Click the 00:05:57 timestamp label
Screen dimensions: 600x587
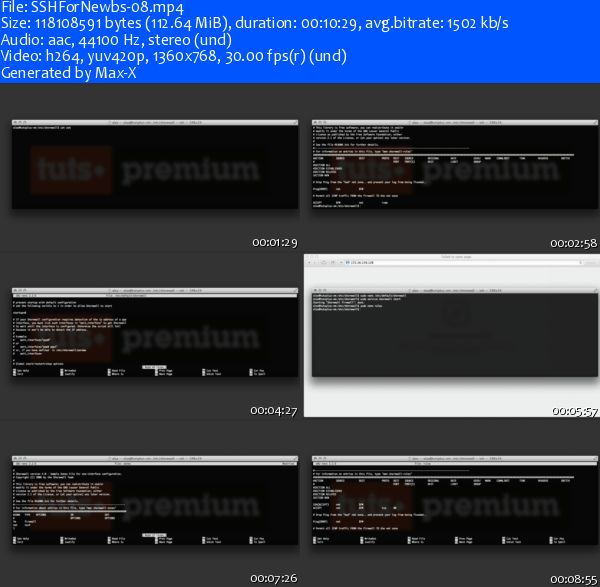tap(575, 411)
